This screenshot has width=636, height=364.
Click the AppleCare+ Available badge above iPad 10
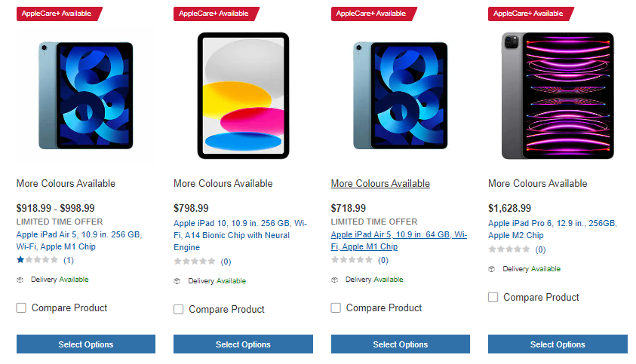[x=216, y=14]
